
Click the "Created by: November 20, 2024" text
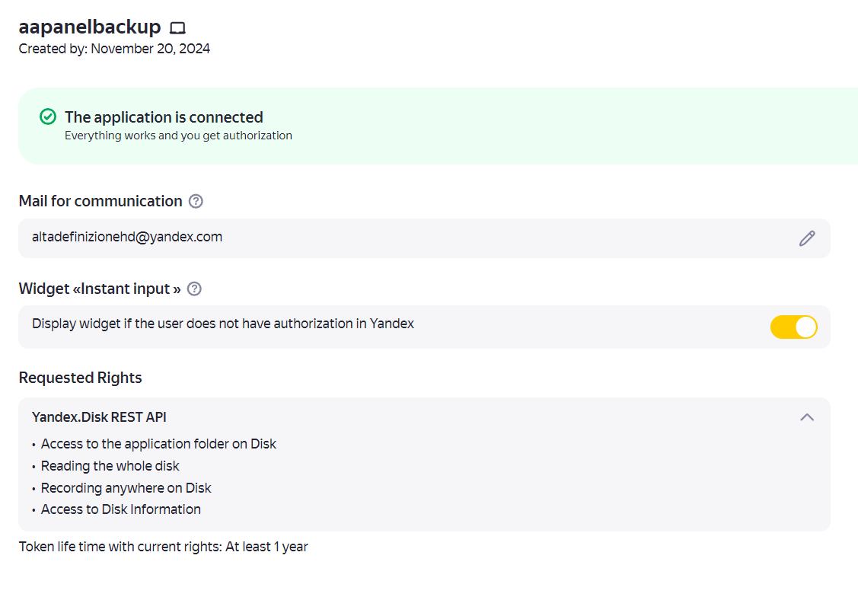point(114,49)
